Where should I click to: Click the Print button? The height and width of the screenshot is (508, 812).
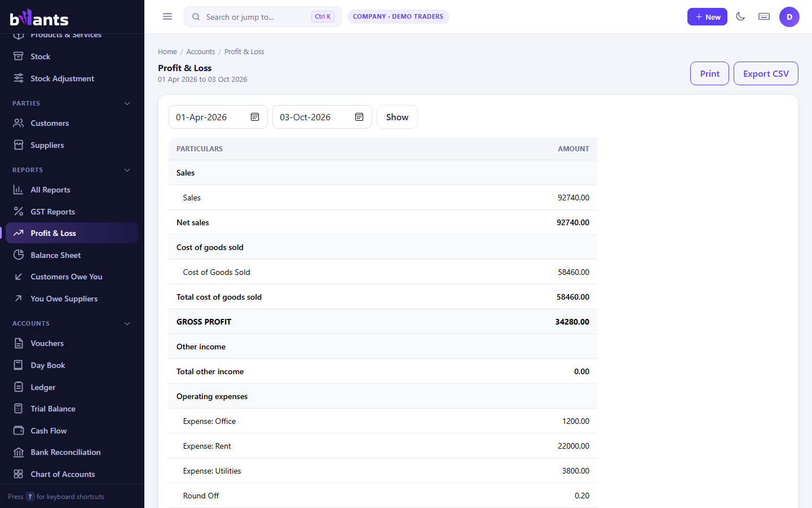point(709,73)
